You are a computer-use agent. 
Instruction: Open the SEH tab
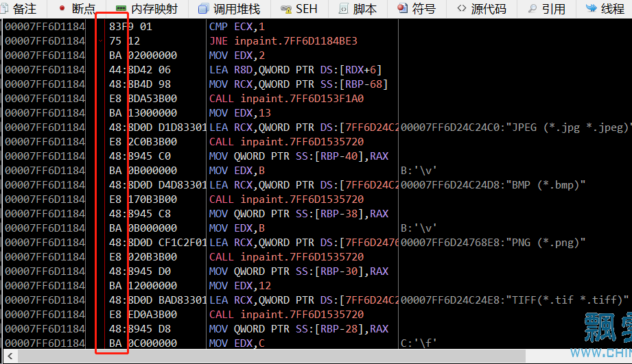click(x=299, y=8)
